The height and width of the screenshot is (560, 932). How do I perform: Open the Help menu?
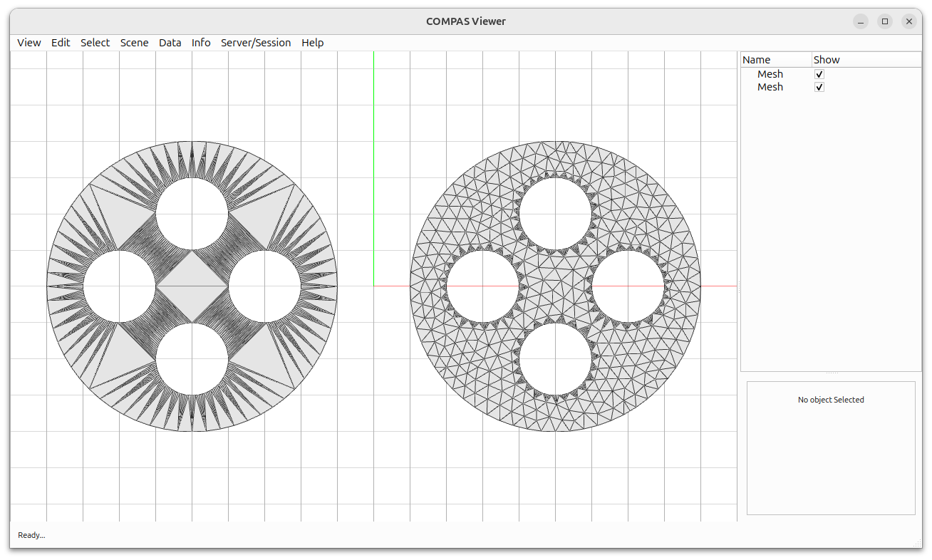(x=312, y=43)
